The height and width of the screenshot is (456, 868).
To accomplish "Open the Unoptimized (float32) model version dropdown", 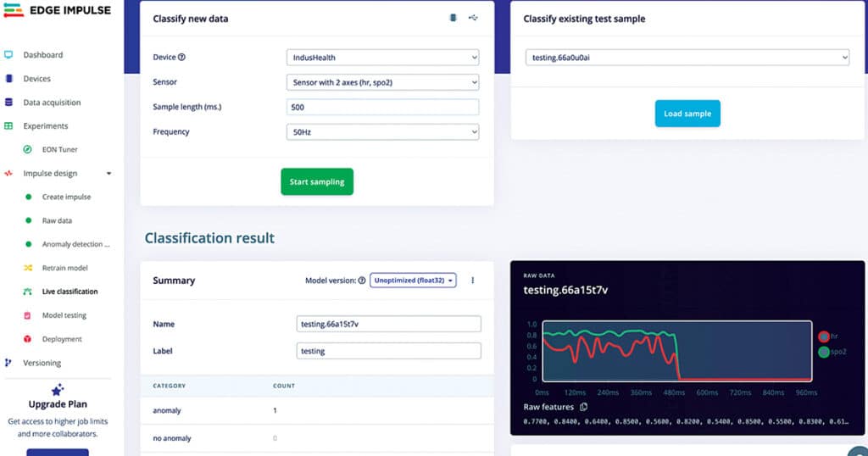I will (x=413, y=281).
